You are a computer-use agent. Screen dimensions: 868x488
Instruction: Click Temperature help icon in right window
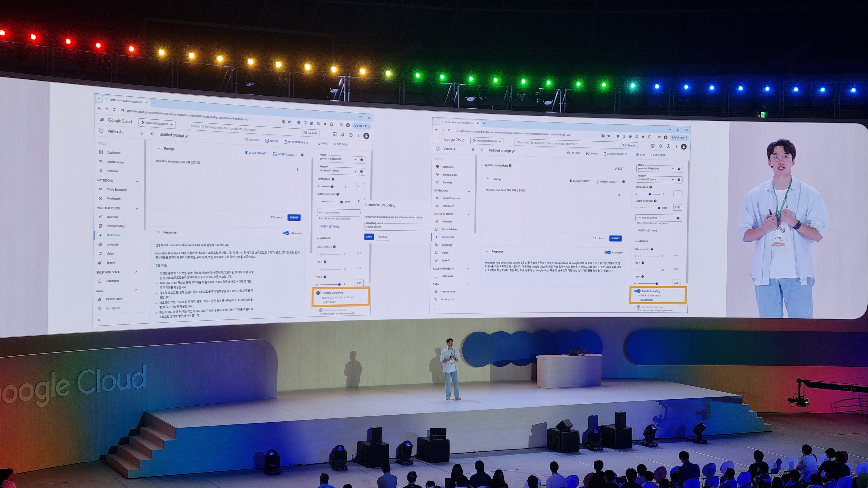pos(651,187)
